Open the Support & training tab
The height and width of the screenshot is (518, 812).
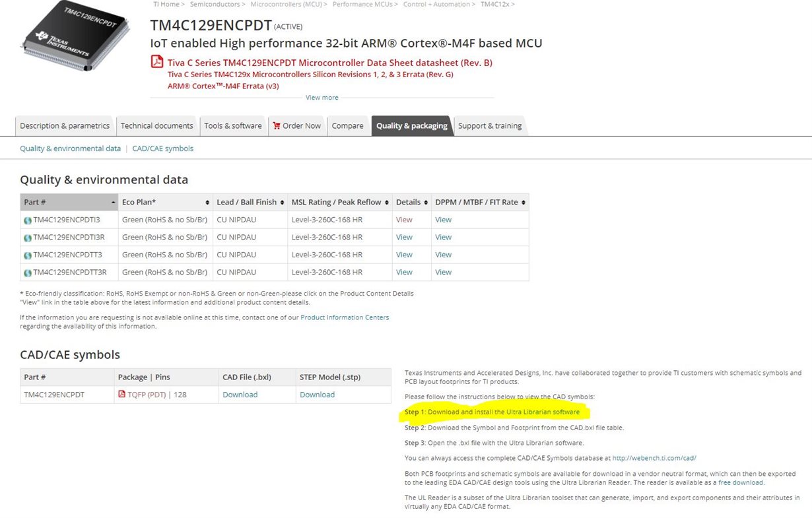point(490,125)
